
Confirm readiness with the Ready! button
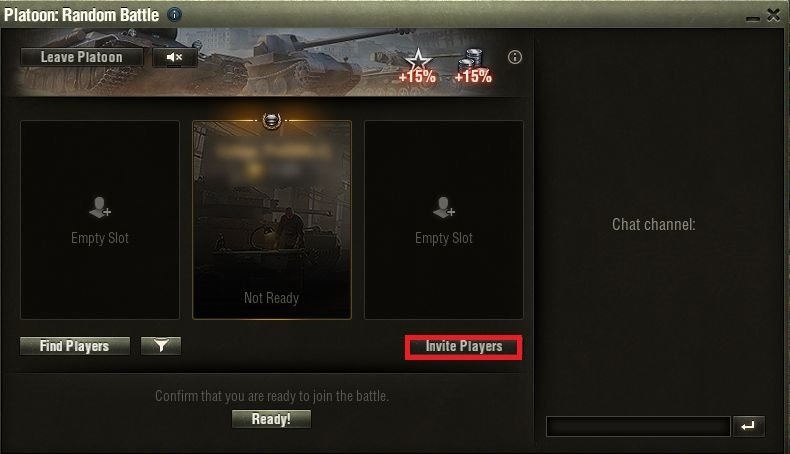click(x=271, y=419)
